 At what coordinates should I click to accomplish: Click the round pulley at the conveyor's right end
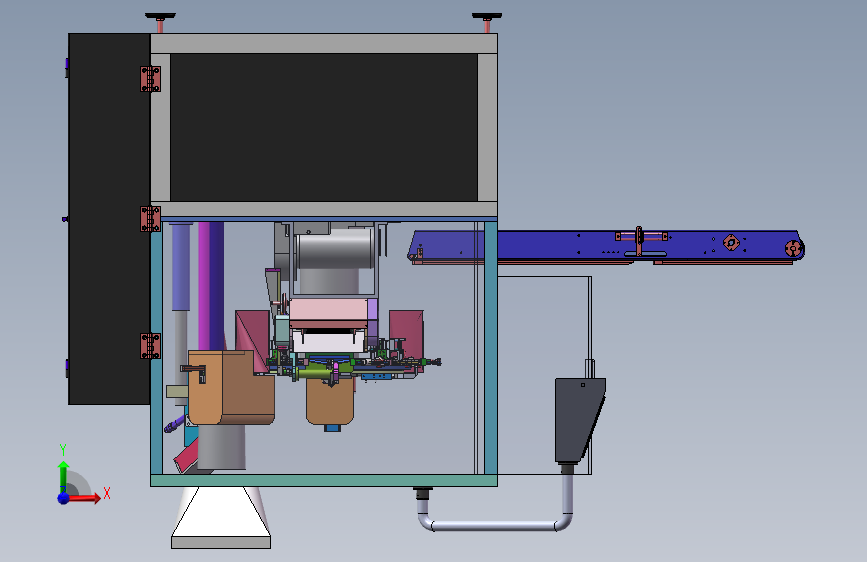pyautogui.click(x=793, y=248)
